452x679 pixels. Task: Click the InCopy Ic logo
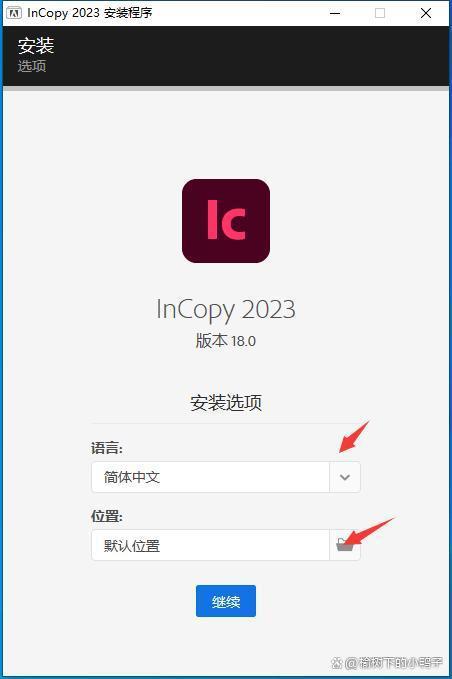226,221
